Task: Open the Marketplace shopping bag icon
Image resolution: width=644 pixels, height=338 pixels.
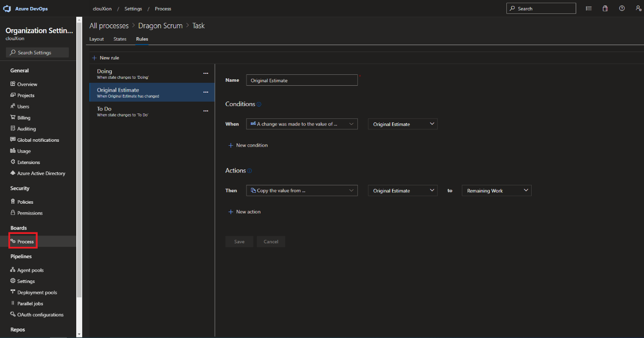Action: point(605,8)
